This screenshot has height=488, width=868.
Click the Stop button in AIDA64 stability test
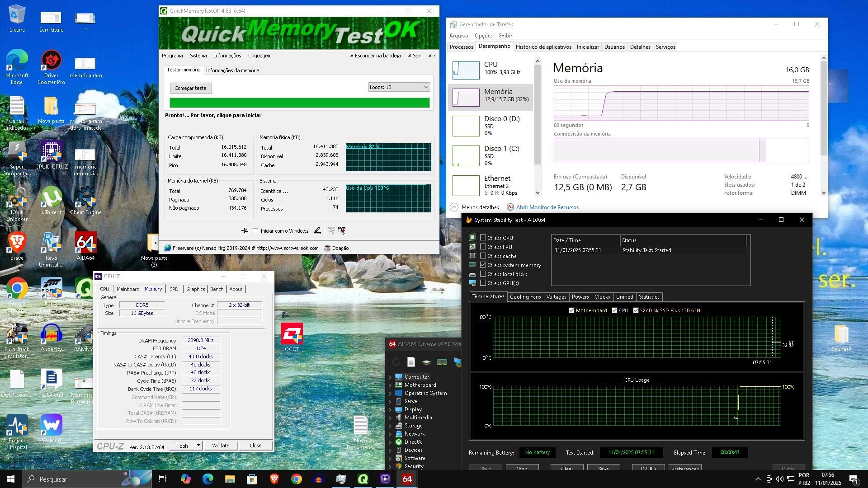tap(522, 468)
